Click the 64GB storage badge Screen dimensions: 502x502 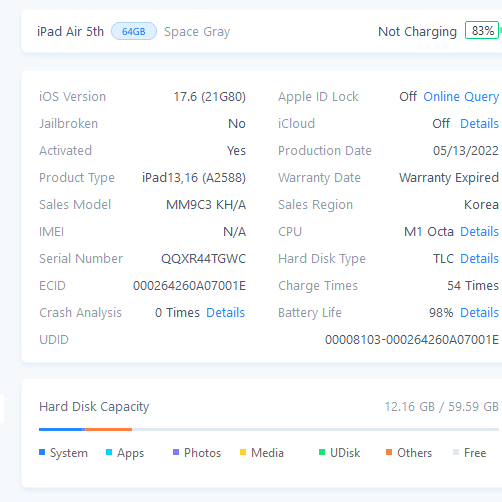point(134,31)
